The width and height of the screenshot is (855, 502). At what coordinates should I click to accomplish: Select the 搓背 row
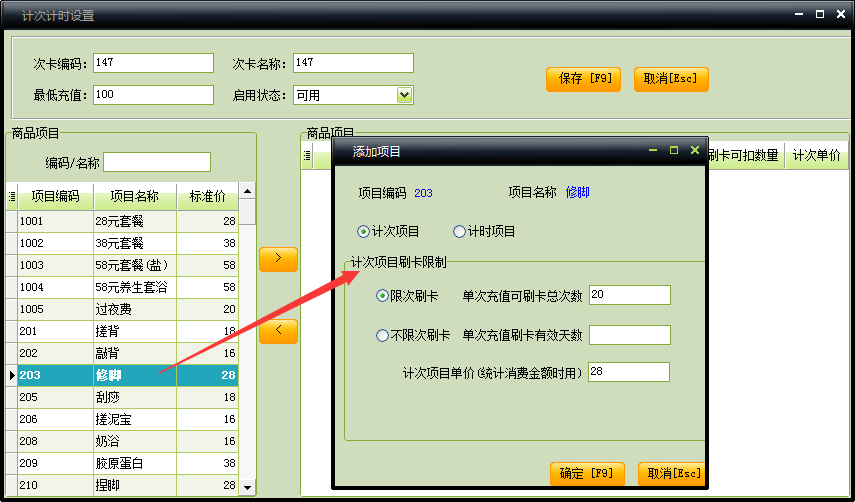[x=123, y=331]
